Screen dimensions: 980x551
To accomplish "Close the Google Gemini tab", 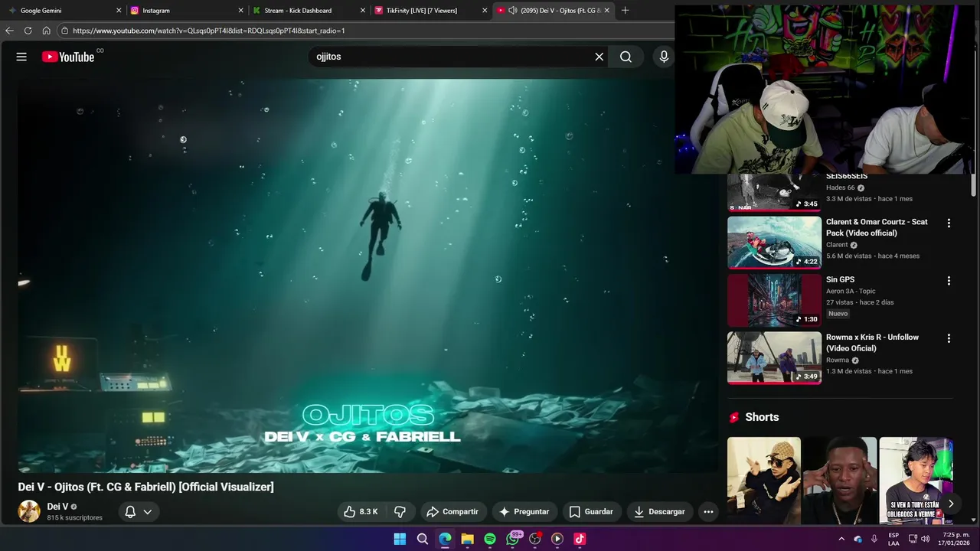I will click(x=119, y=11).
